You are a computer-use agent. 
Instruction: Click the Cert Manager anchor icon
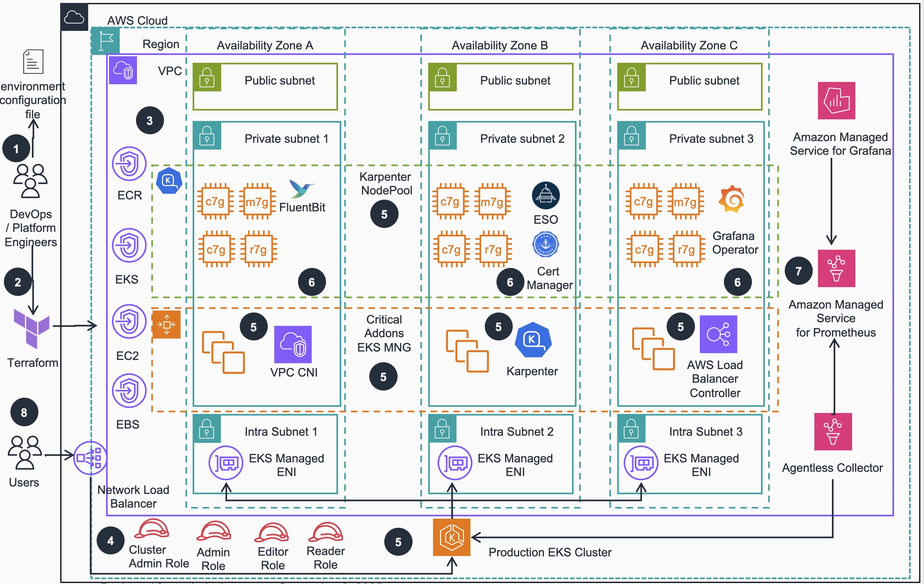(x=545, y=245)
